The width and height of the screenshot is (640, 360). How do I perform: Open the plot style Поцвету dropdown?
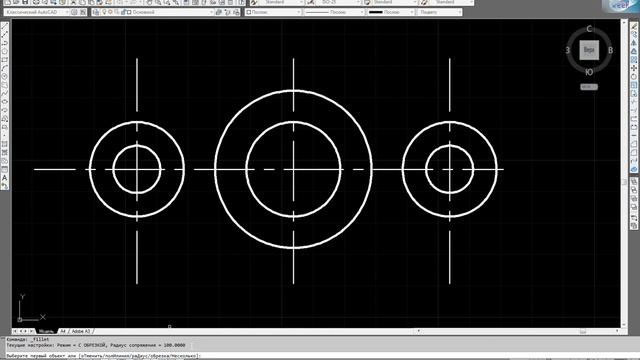tap(440, 12)
